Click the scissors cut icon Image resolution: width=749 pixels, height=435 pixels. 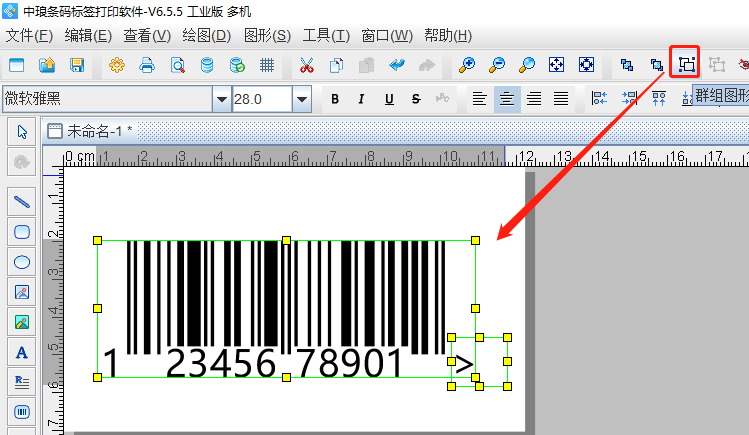click(307, 66)
